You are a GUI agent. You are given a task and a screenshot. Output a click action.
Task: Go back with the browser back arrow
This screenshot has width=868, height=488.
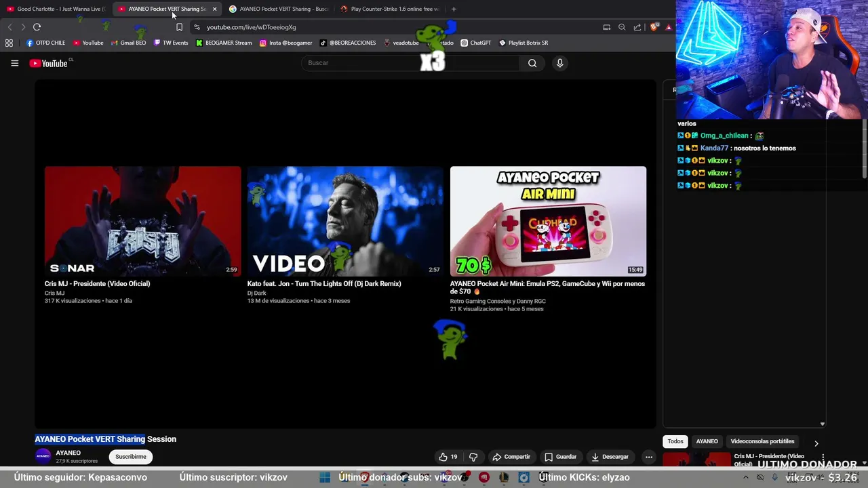point(9,27)
